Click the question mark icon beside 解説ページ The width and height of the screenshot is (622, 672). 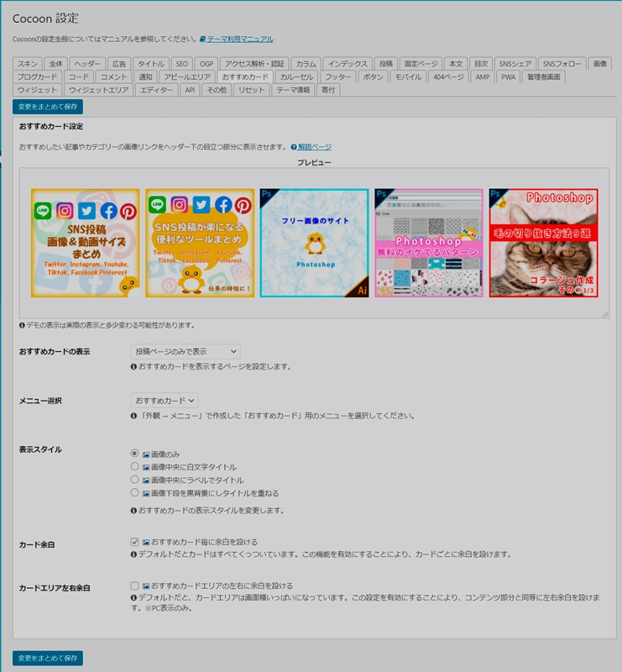coord(294,147)
